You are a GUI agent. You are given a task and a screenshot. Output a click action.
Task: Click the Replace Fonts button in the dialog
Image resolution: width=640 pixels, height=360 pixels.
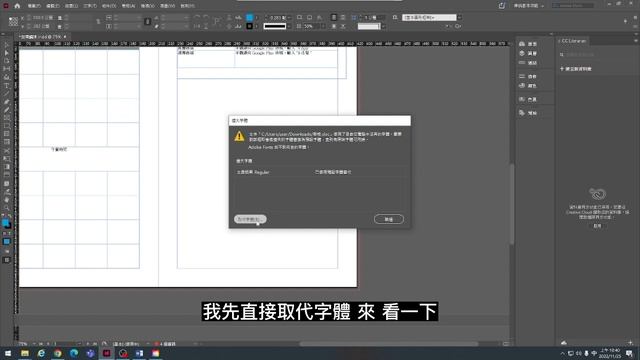coord(250,219)
